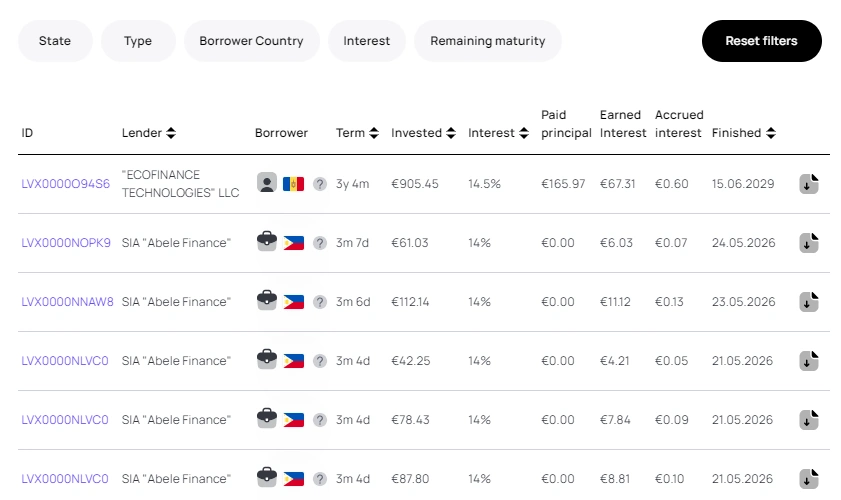Open the Type filter dropdown
Screen dimensions: 841x500
click(138, 41)
